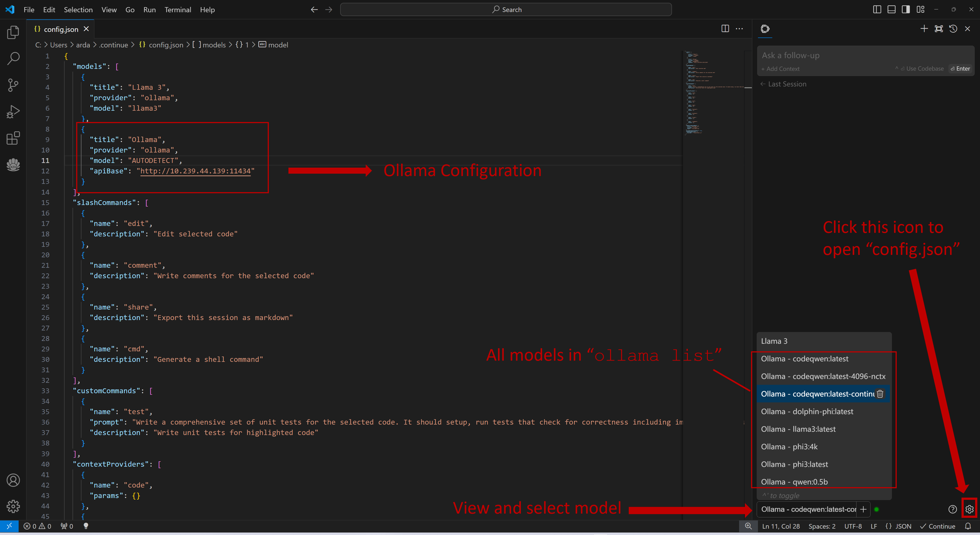Select the config.json editor tab
This screenshot has width=980, height=535.
(x=61, y=29)
